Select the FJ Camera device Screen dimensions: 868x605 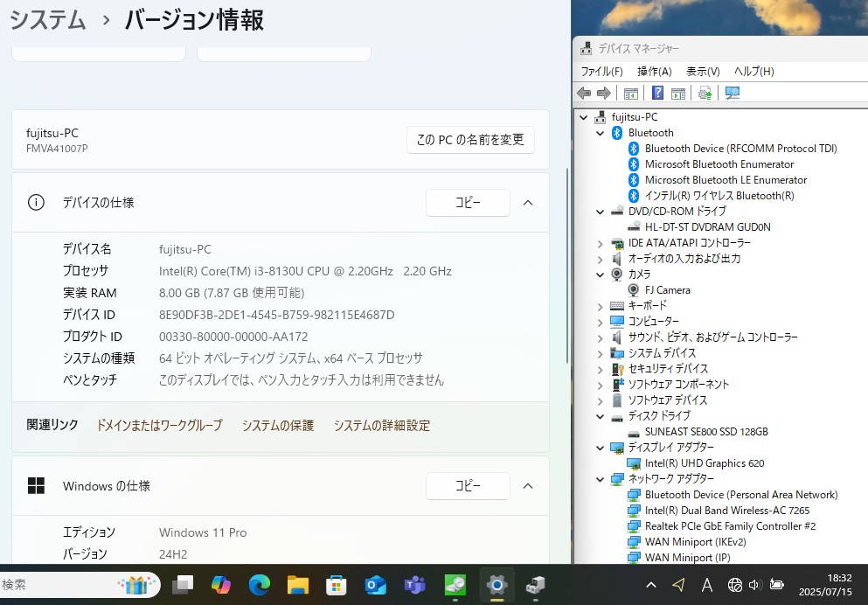tap(668, 290)
